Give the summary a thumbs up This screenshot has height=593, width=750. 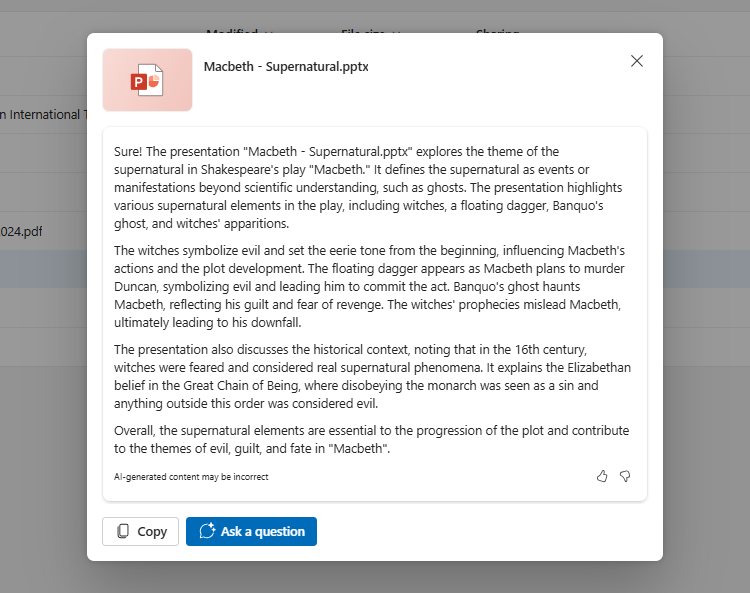(602, 476)
